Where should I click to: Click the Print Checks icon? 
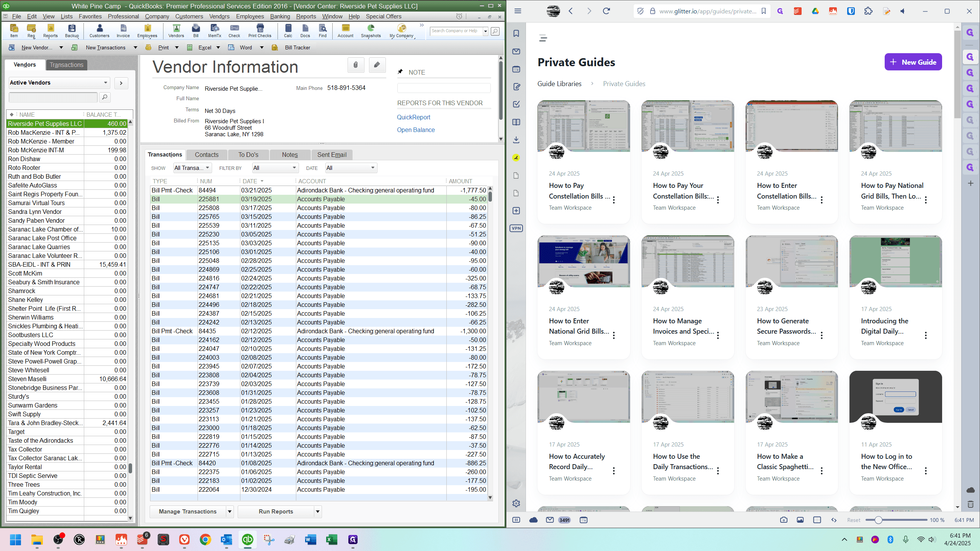(x=260, y=31)
